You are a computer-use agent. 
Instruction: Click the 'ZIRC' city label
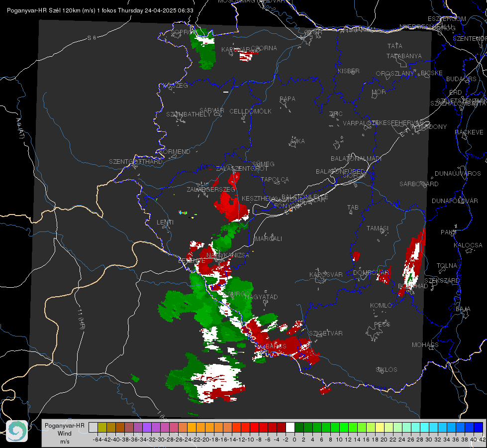click(x=336, y=114)
